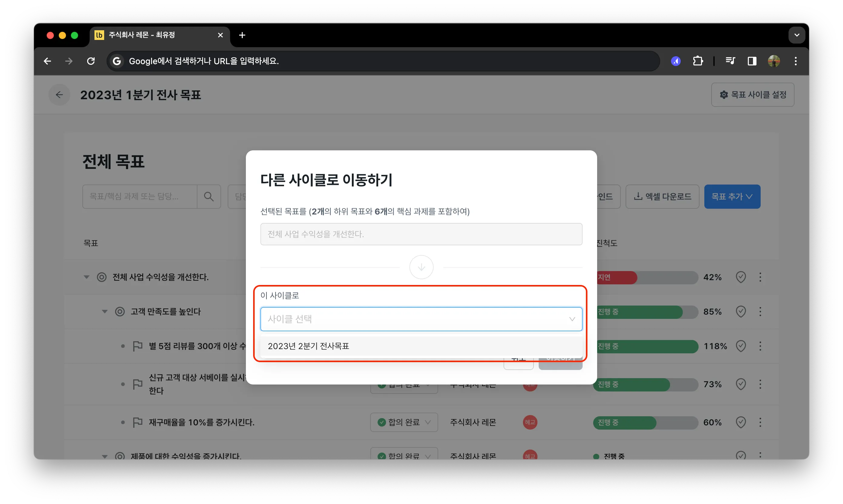The height and width of the screenshot is (504, 843).
Task: Click 전체 사업 수익성을 개선한다 goal text
Action: (160, 277)
